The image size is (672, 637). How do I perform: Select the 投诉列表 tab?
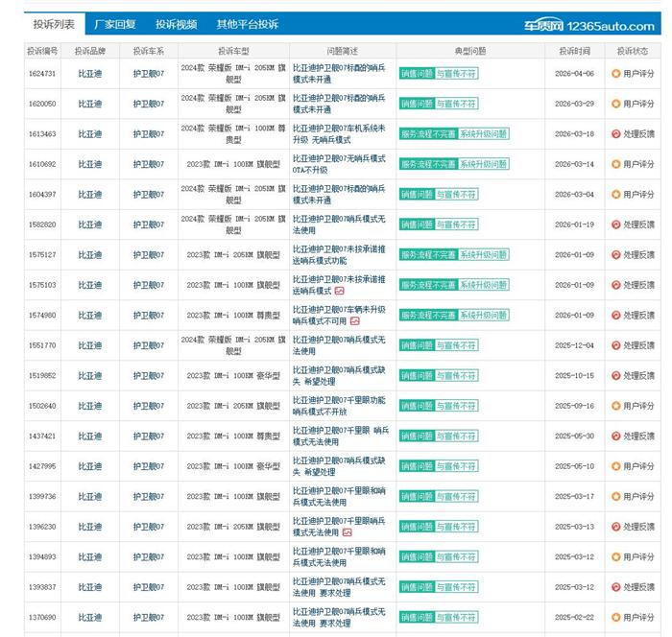click(x=54, y=25)
